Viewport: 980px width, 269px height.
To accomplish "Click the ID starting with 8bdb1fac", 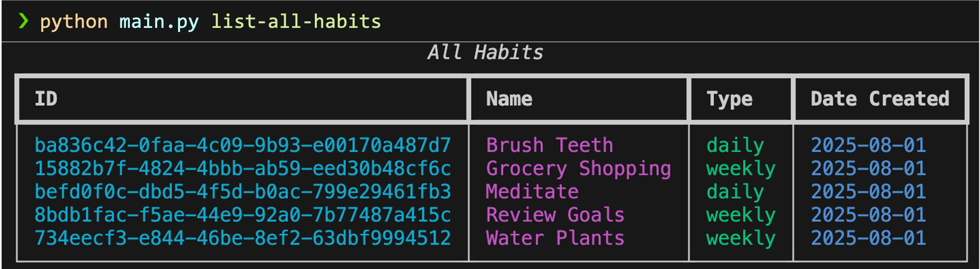I will pyautogui.click(x=242, y=215).
